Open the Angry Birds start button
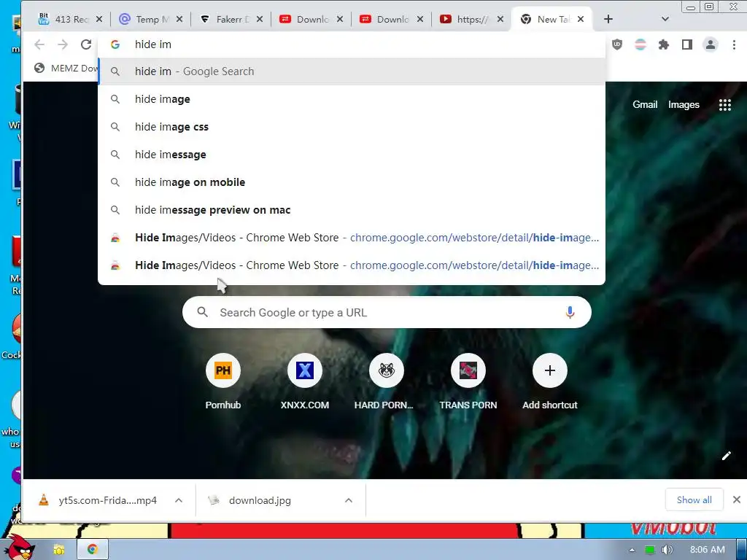The image size is (747, 560). pyautogui.click(x=19, y=547)
